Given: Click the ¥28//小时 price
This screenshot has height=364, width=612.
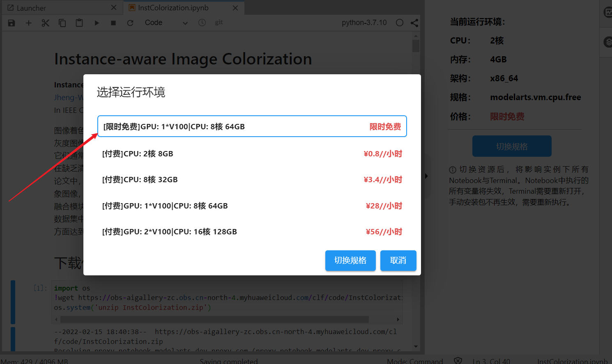Looking at the screenshot, I should [384, 206].
